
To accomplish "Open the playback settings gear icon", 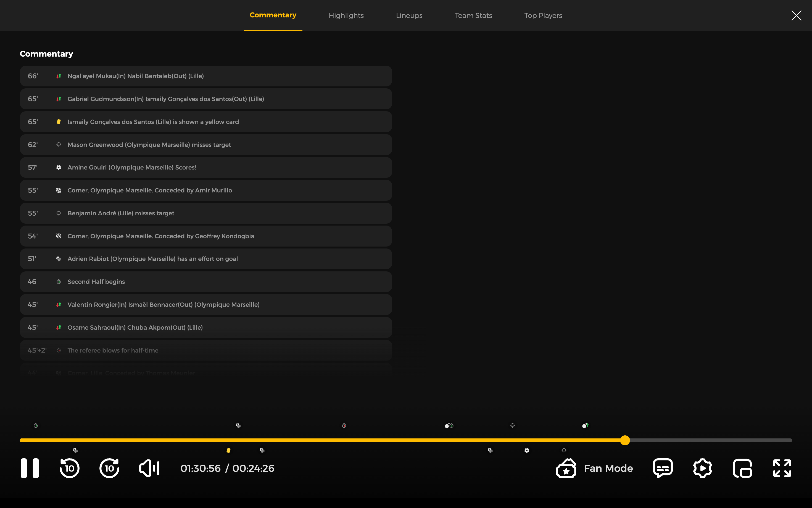I will click(x=702, y=468).
